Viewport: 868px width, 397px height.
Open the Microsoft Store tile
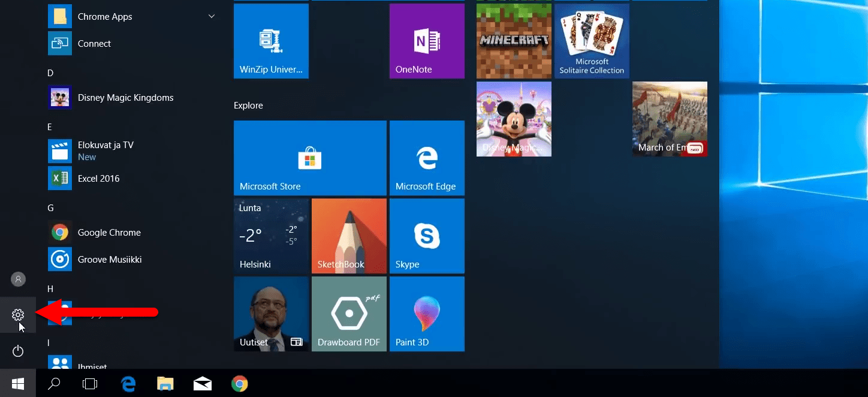[310, 158]
